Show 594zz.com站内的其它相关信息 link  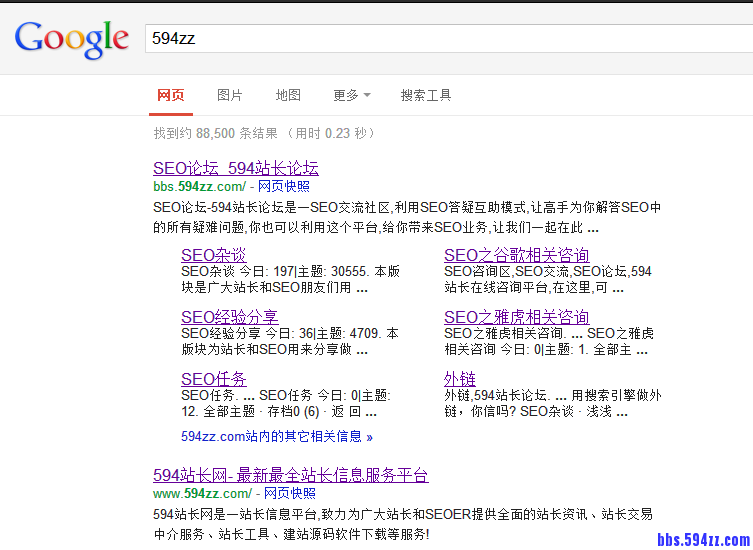pyautogui.click(x=277, y=437)
